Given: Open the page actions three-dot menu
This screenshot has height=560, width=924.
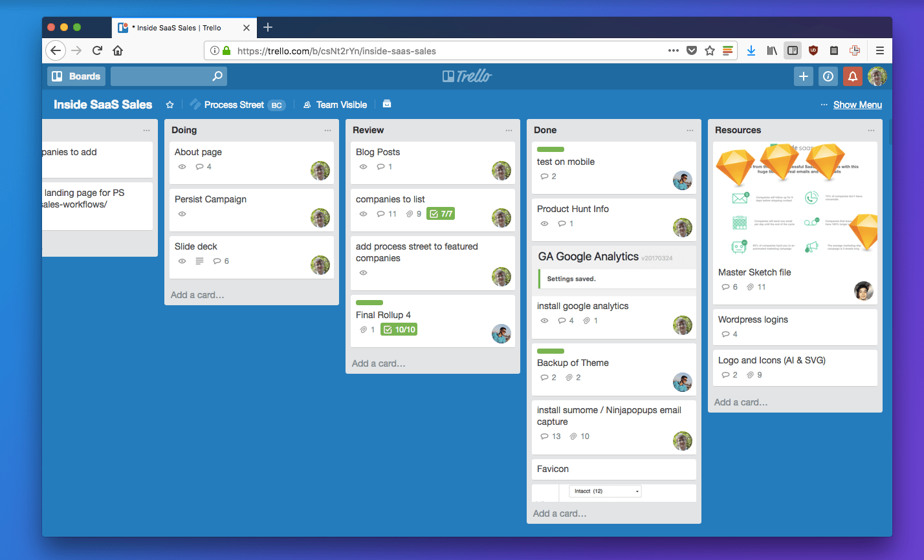Looking at the screenshot, I should coord(674,50).
